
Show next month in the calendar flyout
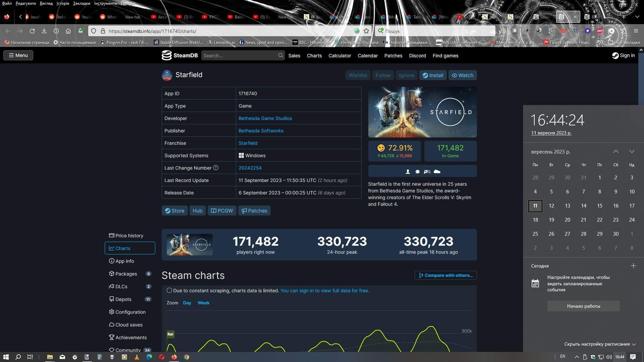[x=632, y=152]
